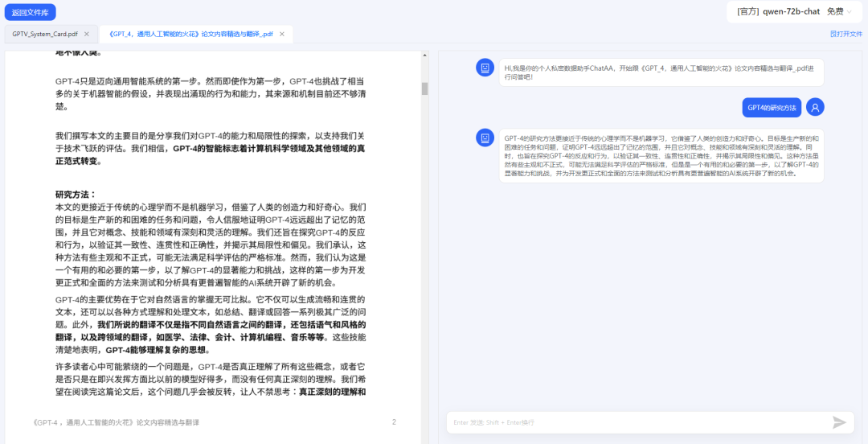Click the 免费 label in model selector

(835, 11)
